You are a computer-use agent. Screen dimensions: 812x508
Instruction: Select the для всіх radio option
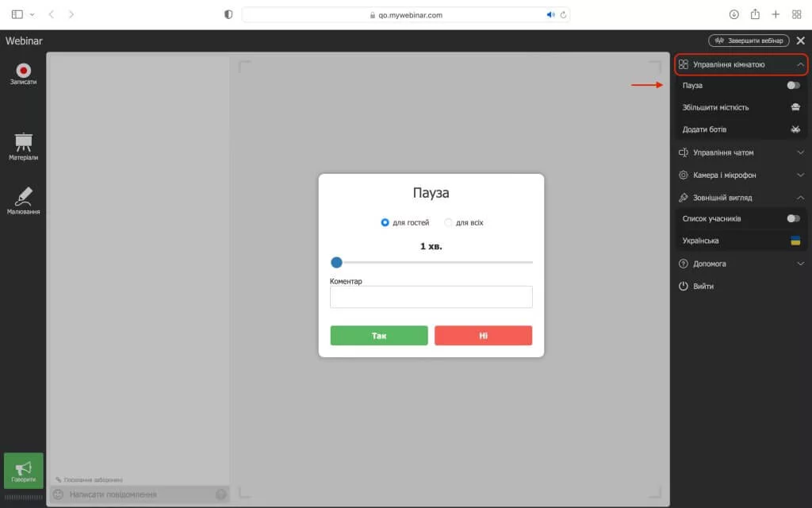449,223
